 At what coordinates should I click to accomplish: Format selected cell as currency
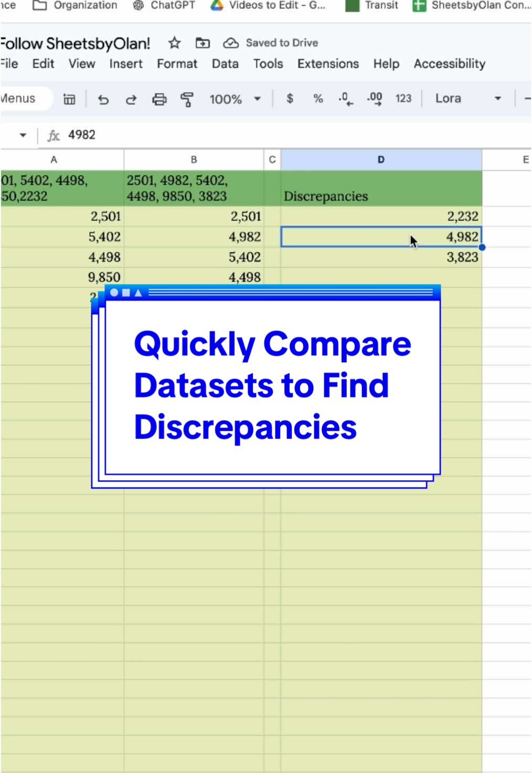click(x=289, y=98)
